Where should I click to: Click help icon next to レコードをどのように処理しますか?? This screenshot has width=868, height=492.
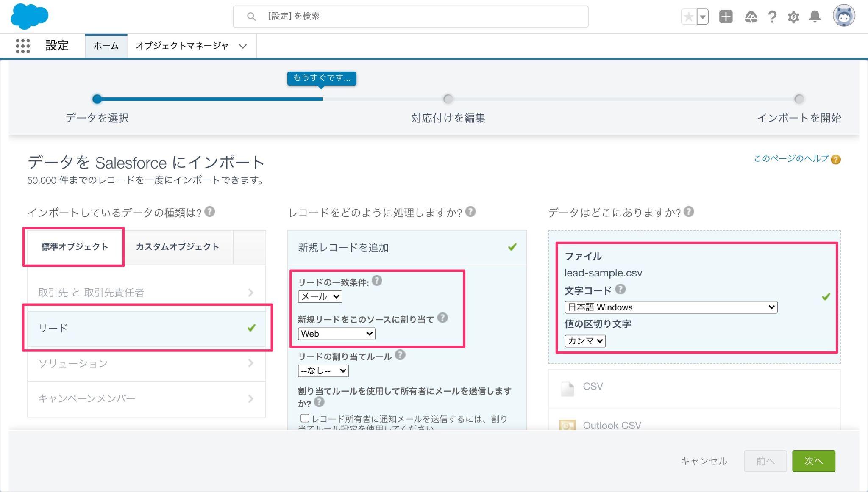pyautogui.click(x=470, y=211)
